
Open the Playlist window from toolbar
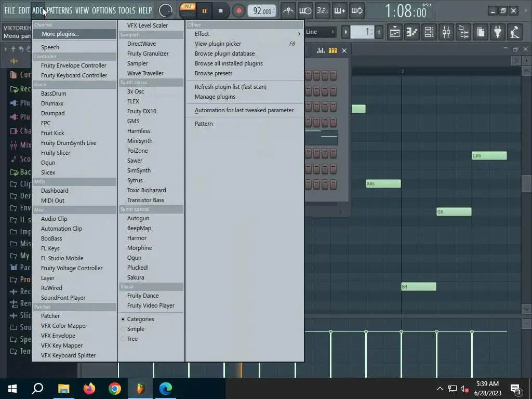(x=395, y=32)
